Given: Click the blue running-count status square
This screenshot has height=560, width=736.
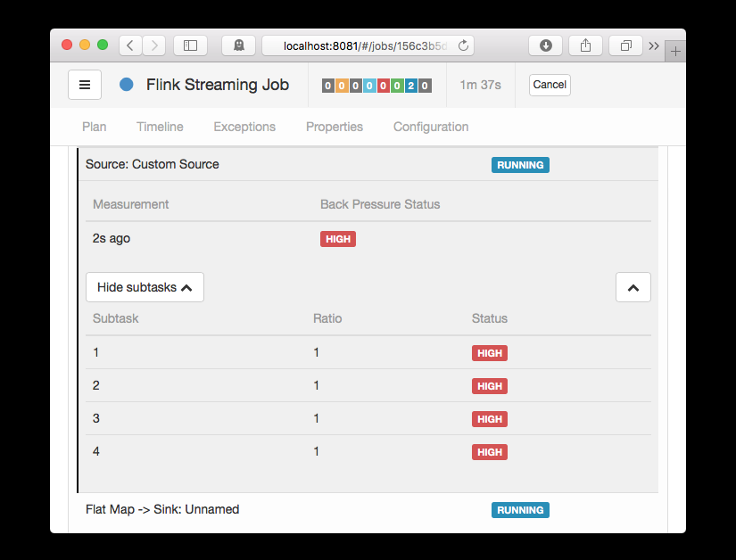Looking at the screenshot, I should coord(410,86).
